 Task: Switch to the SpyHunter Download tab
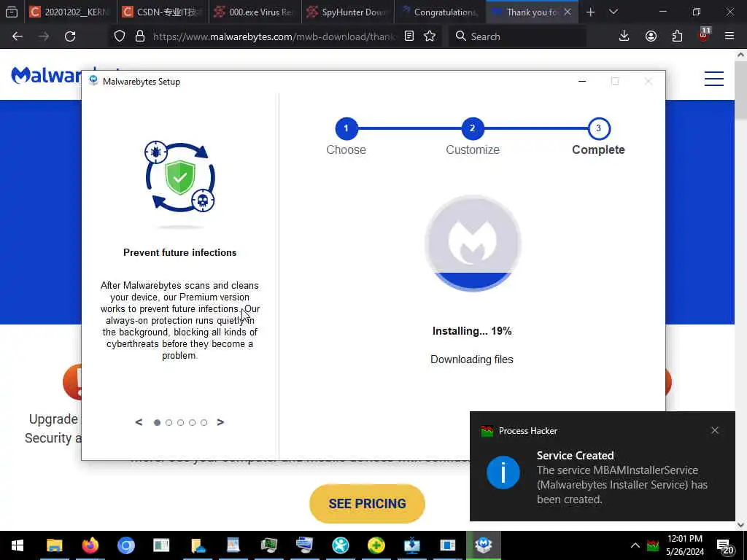[347, 12]
